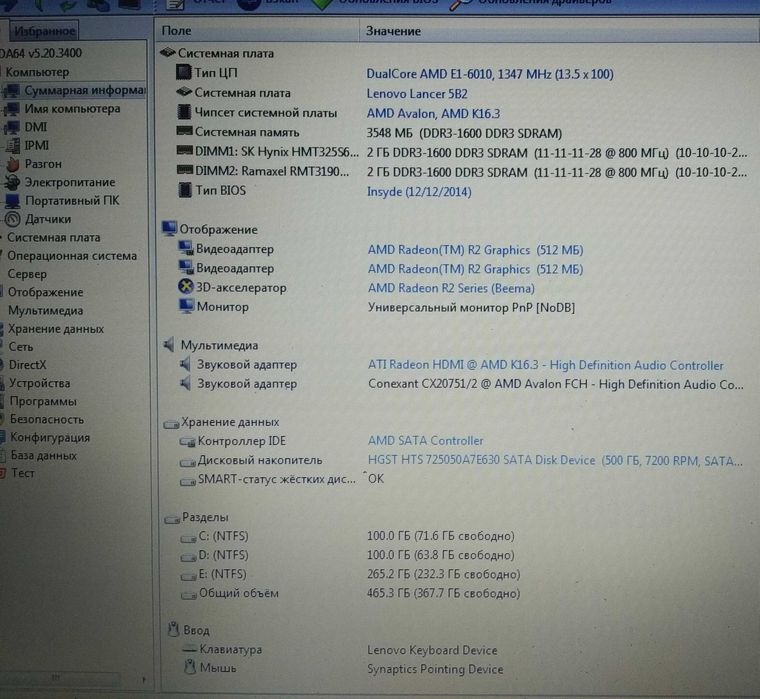Expand Устройства tree node
This screenshot has width=760, height=699.
point(39,383)
